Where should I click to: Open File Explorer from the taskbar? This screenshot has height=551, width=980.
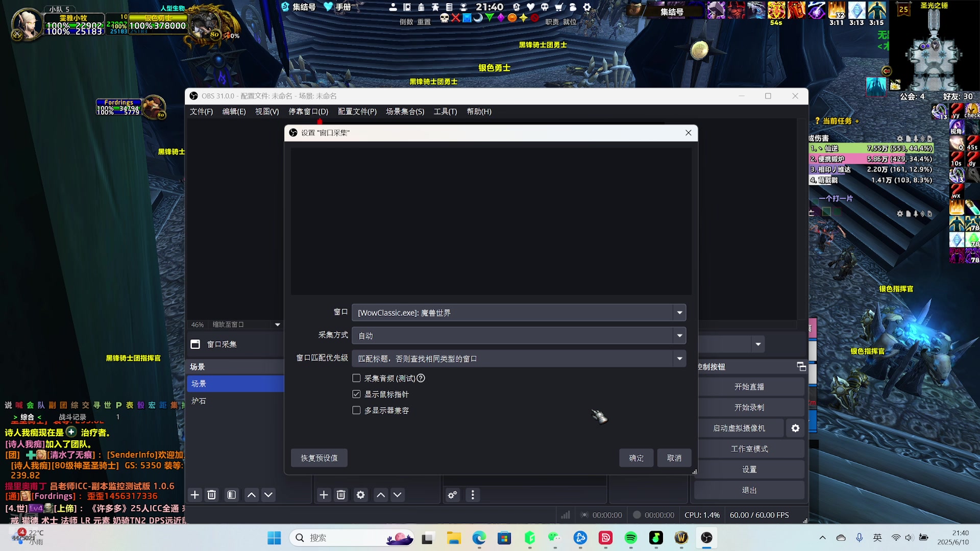tap(454, 538)
